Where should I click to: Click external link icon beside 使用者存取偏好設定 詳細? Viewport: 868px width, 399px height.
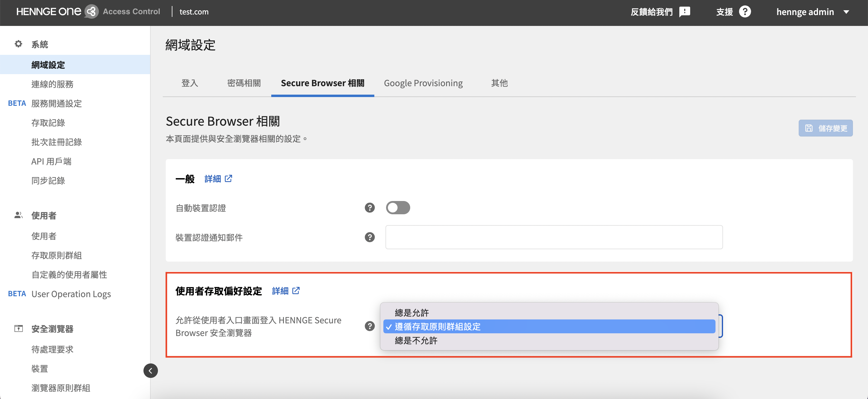[296, 291]
